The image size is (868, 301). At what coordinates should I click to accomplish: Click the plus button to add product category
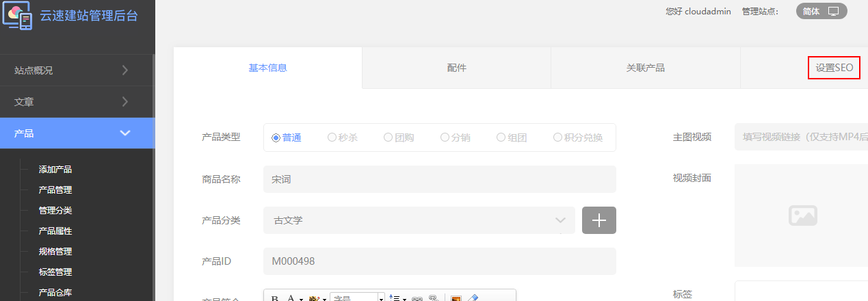[599, 220]
